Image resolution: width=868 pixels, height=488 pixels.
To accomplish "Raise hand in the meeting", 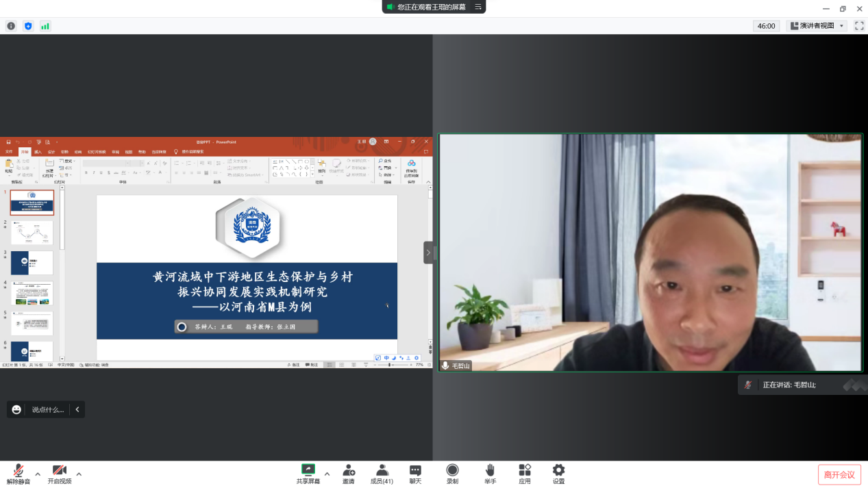I will tap(490, 474).
